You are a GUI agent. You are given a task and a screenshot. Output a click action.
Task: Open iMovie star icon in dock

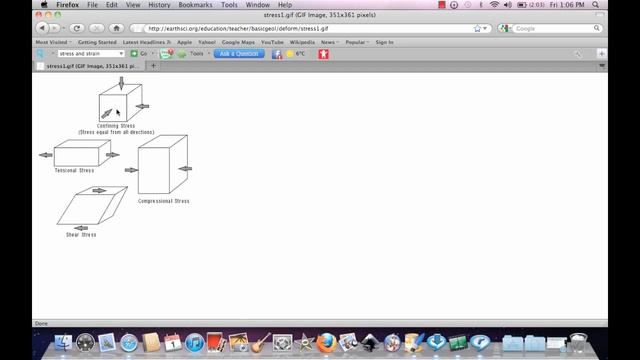click(x=304, y=343)
